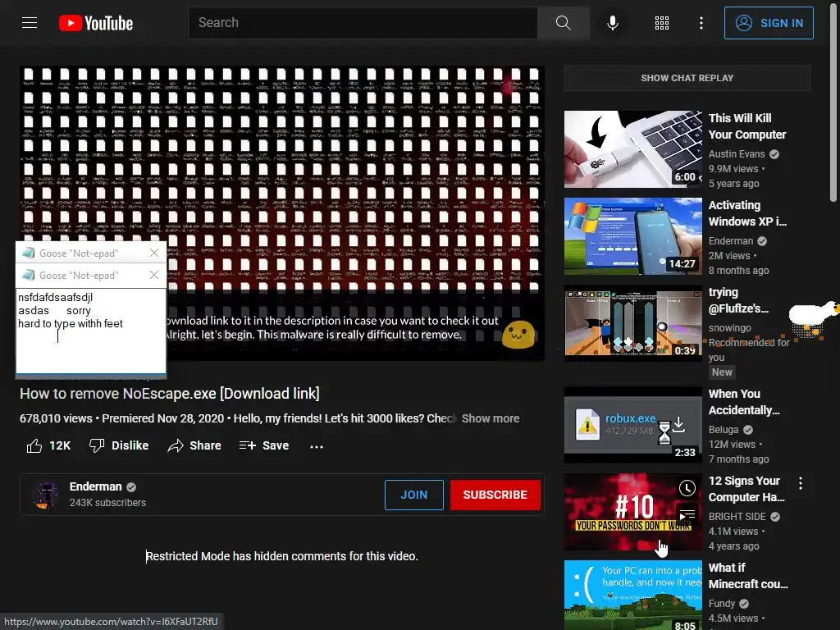Screen dimensions: 840x630
Task: Open the 12 Signs Your Computer thumbnail
Action: click(x=633, y=512)
